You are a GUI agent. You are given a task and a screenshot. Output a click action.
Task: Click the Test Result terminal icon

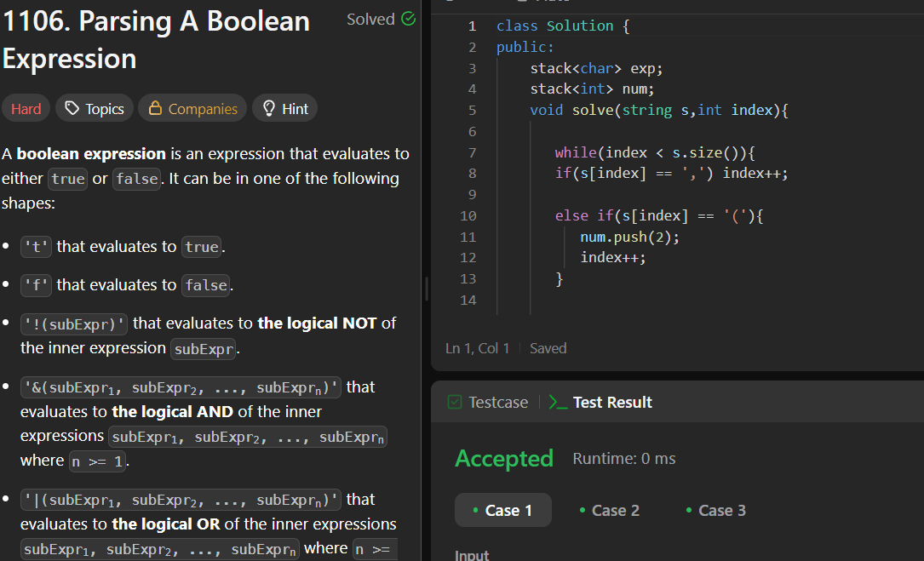pos(558,402)
